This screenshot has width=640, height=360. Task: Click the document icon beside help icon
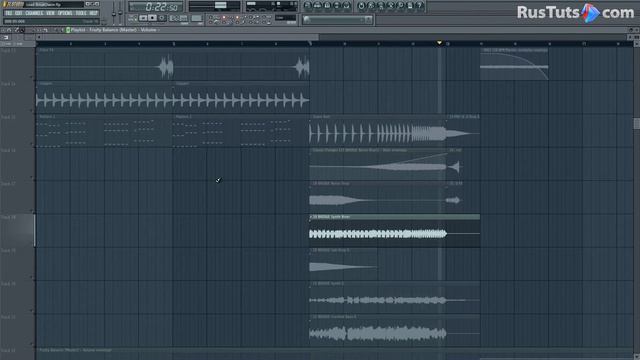point(410,6)
